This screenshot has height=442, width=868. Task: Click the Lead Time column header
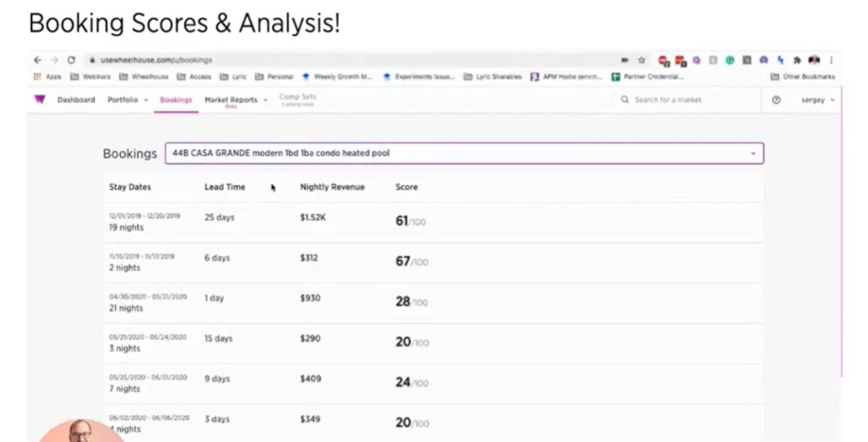[225, 187]
